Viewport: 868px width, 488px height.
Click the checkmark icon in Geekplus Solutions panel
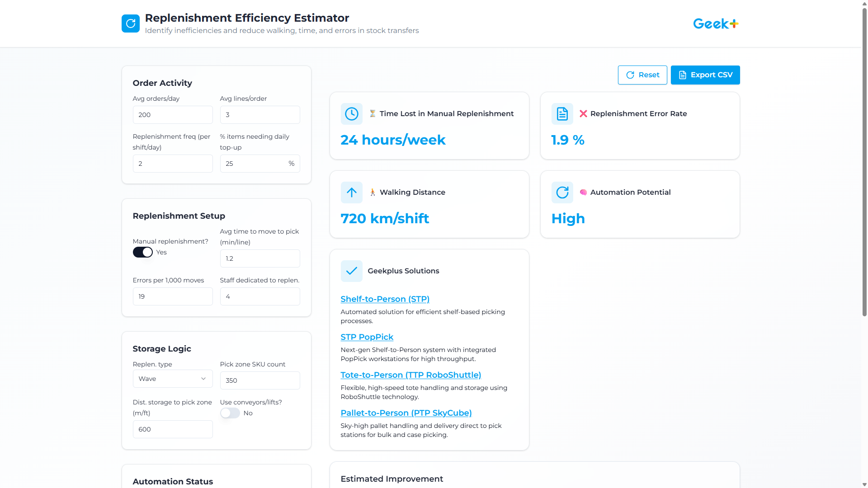pos(352,271)
